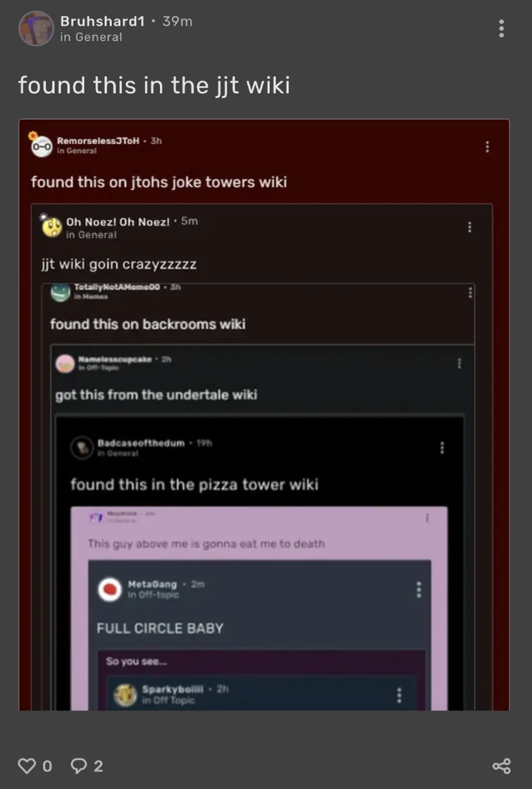Click Oh Noez! three-dot menu icon
This screenshot has height=789, width=532.
470,227
